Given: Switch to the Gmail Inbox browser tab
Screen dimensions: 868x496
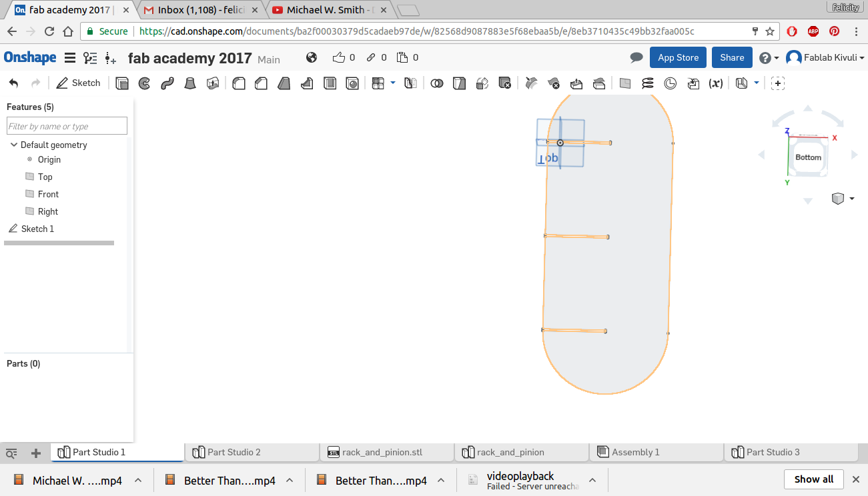Looking at the screenshot, I should (200, 10).
